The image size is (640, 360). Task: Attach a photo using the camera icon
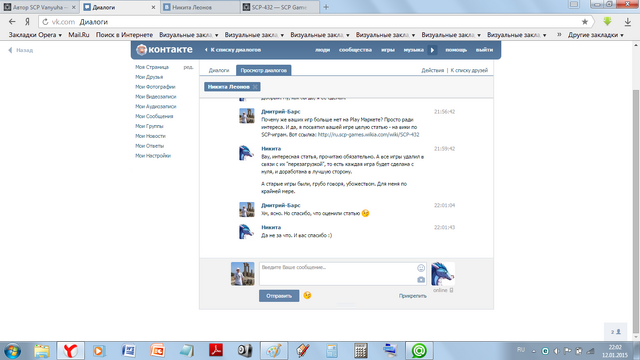421,280
